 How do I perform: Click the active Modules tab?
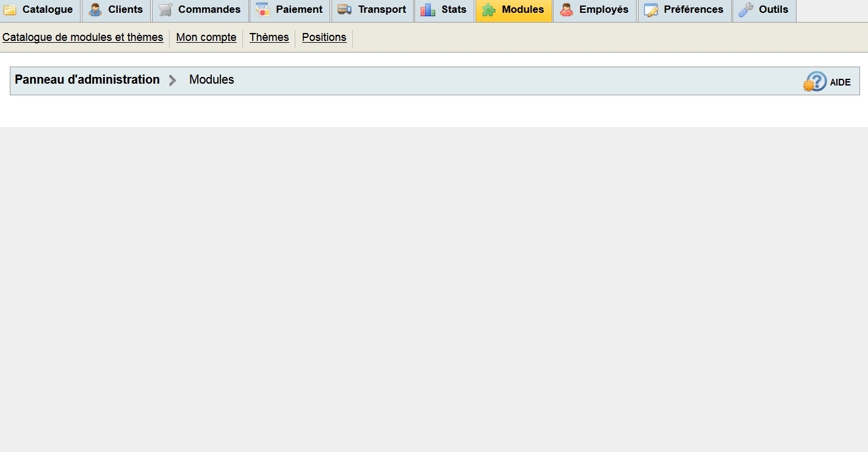[x=514, y=10]
